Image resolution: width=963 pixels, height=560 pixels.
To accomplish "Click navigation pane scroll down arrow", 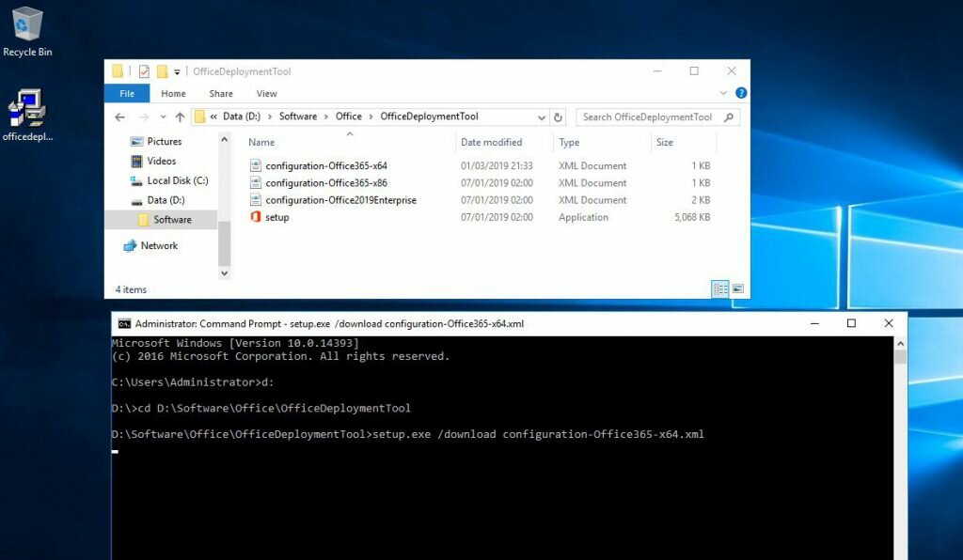I will pos(224,273).
